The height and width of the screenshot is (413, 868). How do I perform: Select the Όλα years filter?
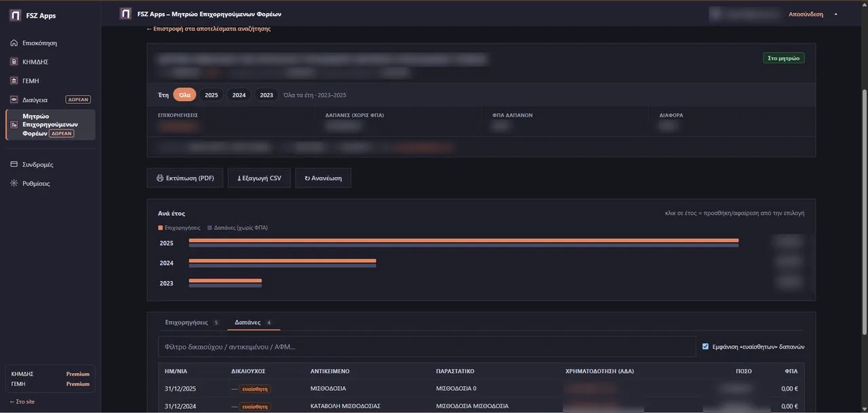click(184, 95)
